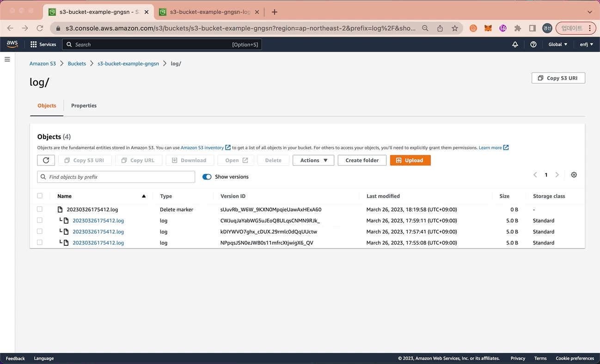Open the MetaMask fox extension

click(x=488, y=28)
